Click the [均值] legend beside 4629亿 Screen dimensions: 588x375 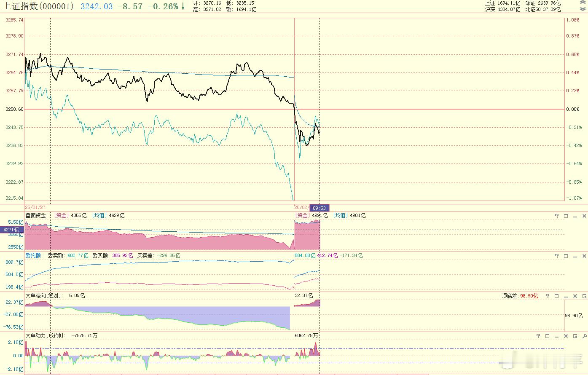pyautogui.click(x=99, y=215)
